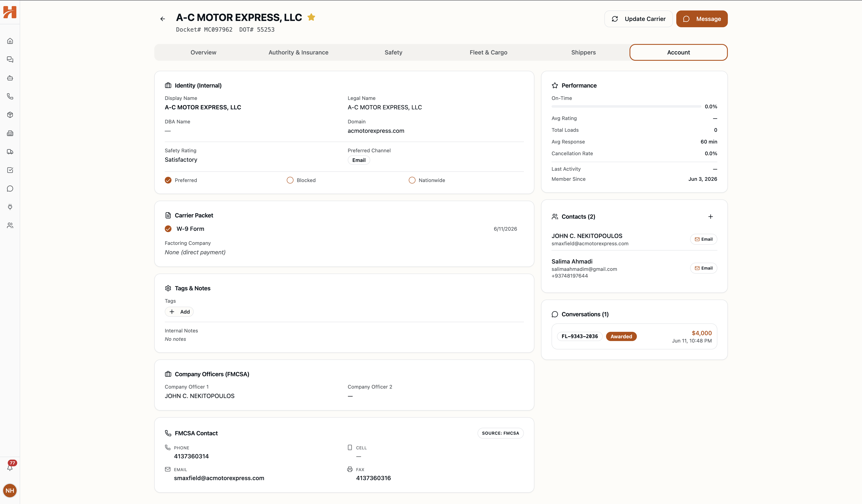Click Docket# MC097962 text
Image resolution: width=862 pixels, height=504 pixels.
(x=204, y=30)
